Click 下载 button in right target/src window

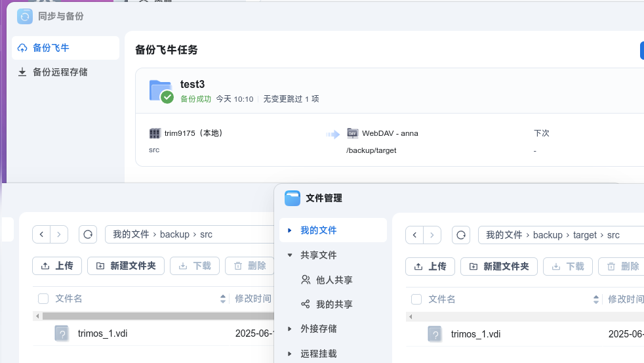tap(568, 267)
